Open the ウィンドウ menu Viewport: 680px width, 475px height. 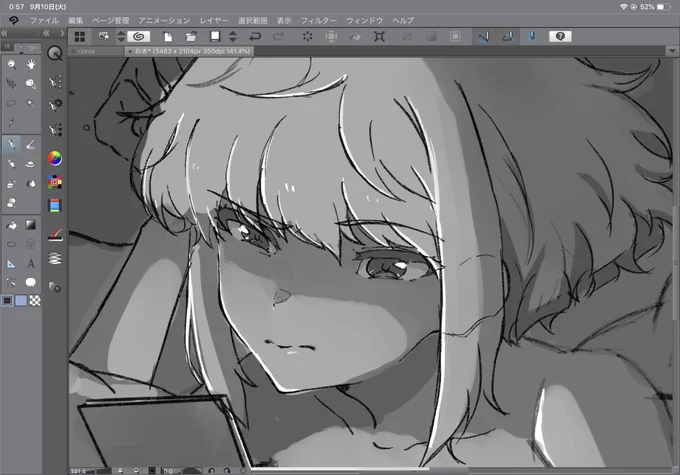pyautogui.click(x=364, y=20)
